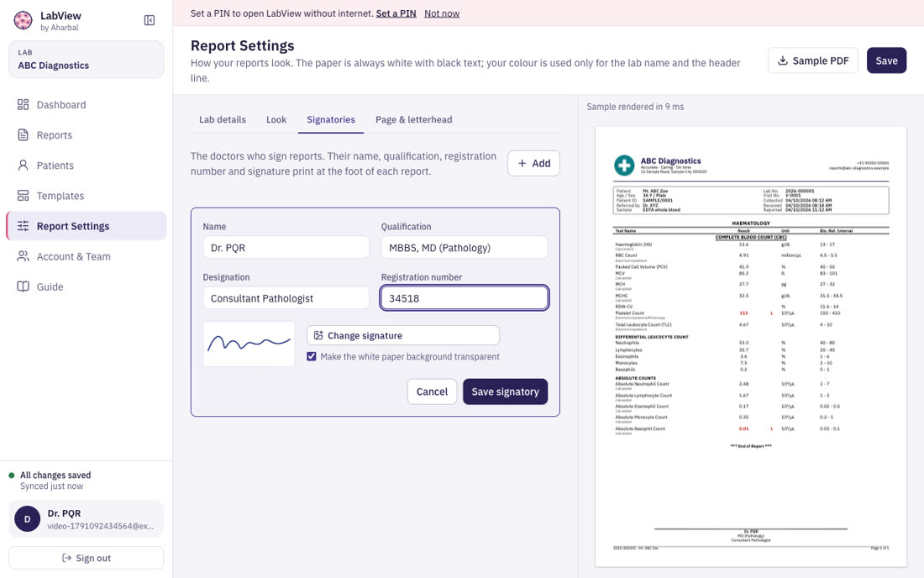Select the Signatories tab
The height and width of the screenshot is (578, 924).
click(x=331, y=119)
